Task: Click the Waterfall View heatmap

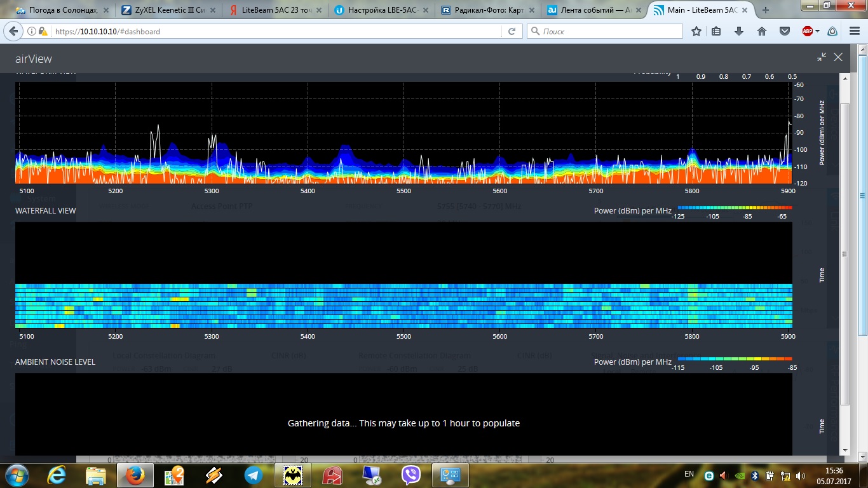Action: pos(403,275)
